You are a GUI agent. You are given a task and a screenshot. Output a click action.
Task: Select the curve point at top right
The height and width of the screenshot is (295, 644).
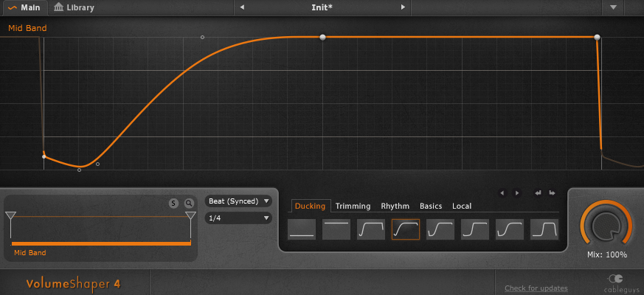pos(598,38)
